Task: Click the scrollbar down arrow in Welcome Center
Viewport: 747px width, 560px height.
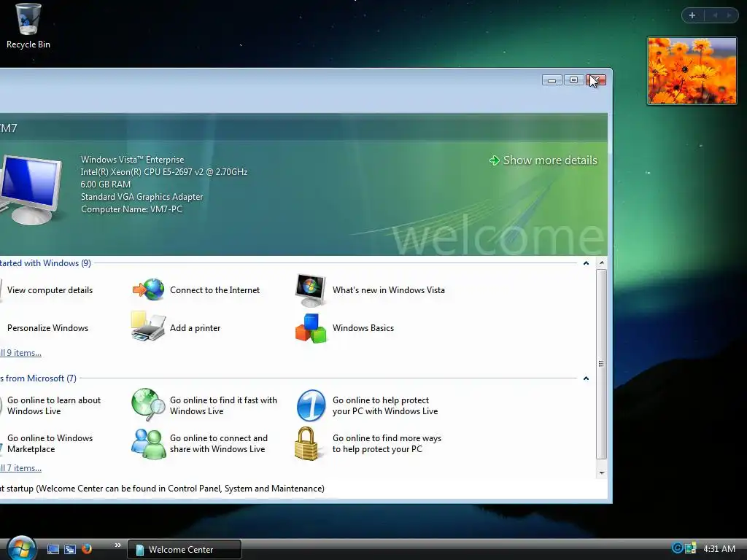Action: [602, 472]
